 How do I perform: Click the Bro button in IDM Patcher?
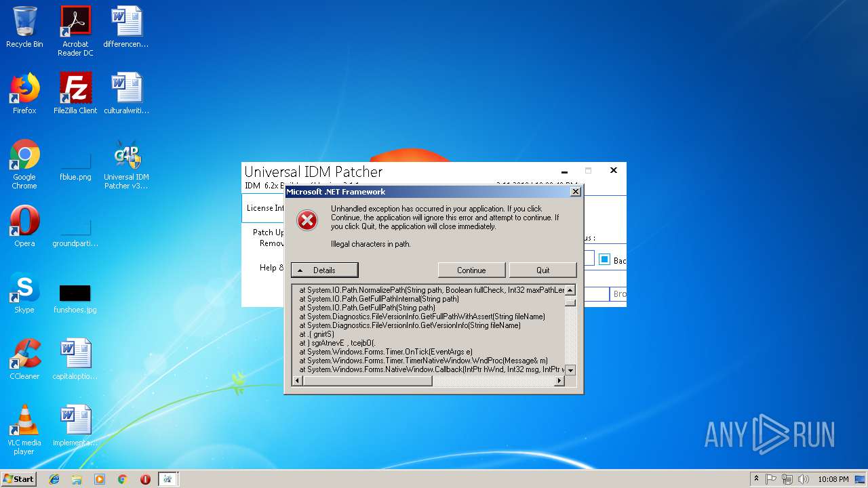[618, 294]
